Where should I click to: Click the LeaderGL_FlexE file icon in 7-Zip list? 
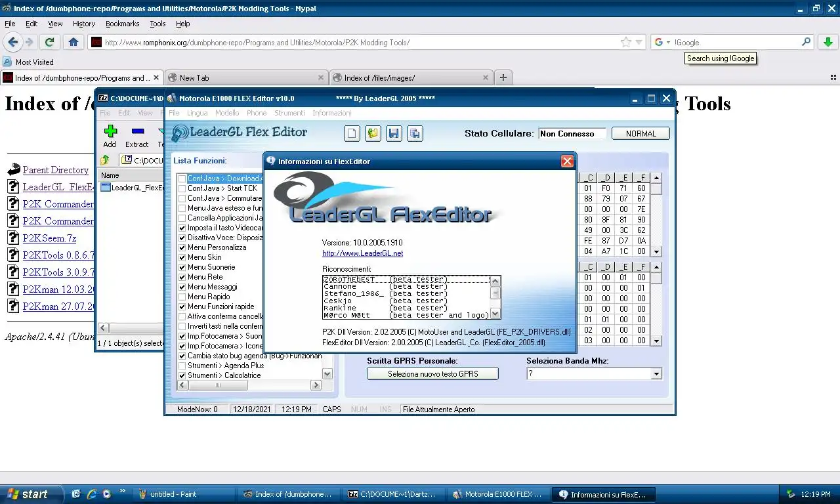105,188
